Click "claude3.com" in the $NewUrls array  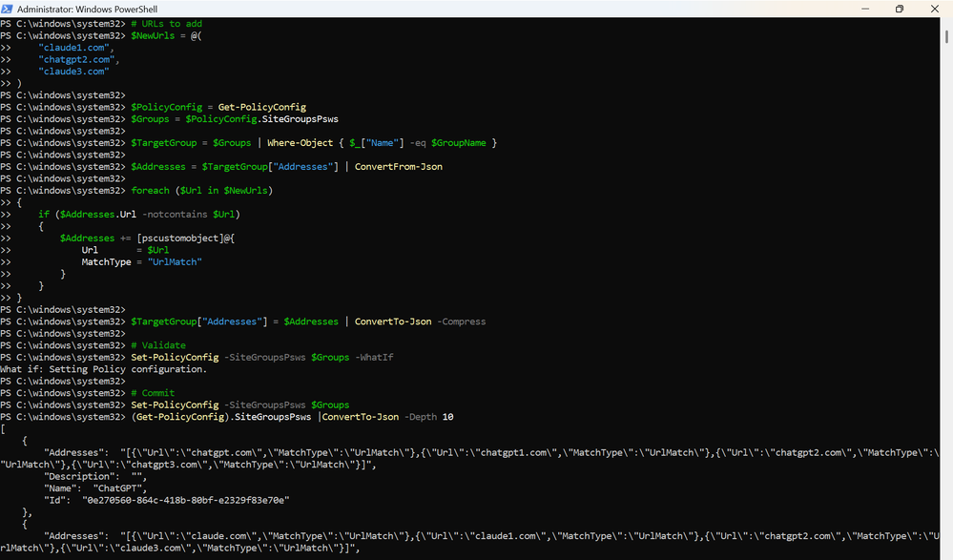click(73, 72)
